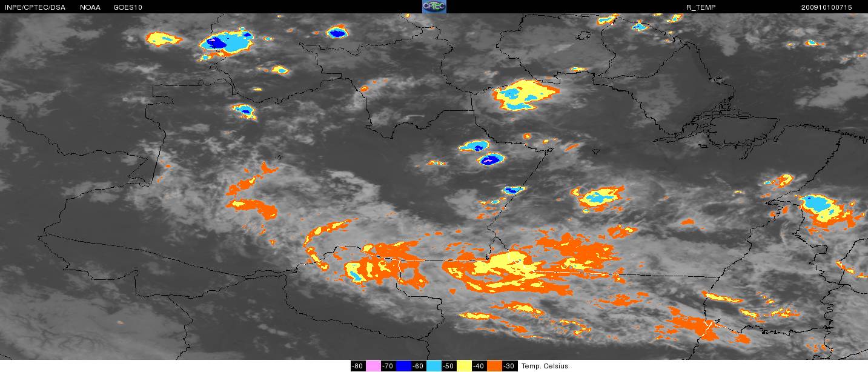Click the "-30" legend value
Image resolution: width=868 pixels, height=372 pixels.
pyautogui.click(x=509, y=366)
